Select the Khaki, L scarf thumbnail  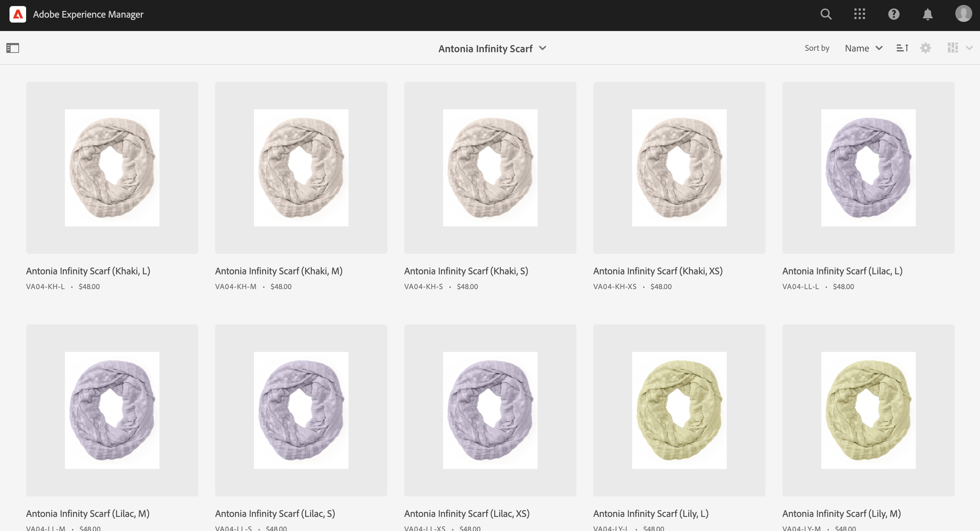point(112,168)
